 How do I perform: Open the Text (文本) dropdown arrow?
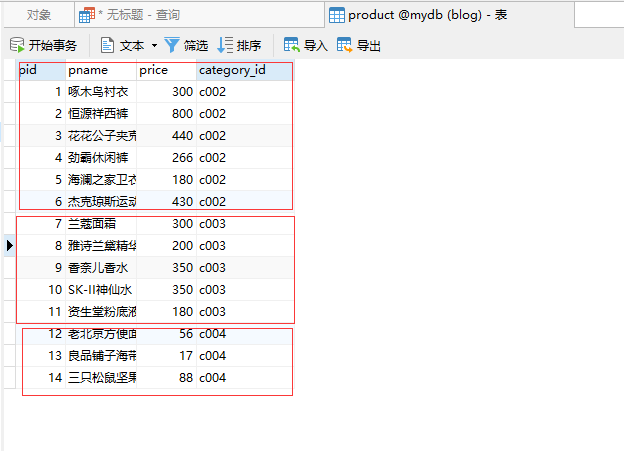coord(154,45)
